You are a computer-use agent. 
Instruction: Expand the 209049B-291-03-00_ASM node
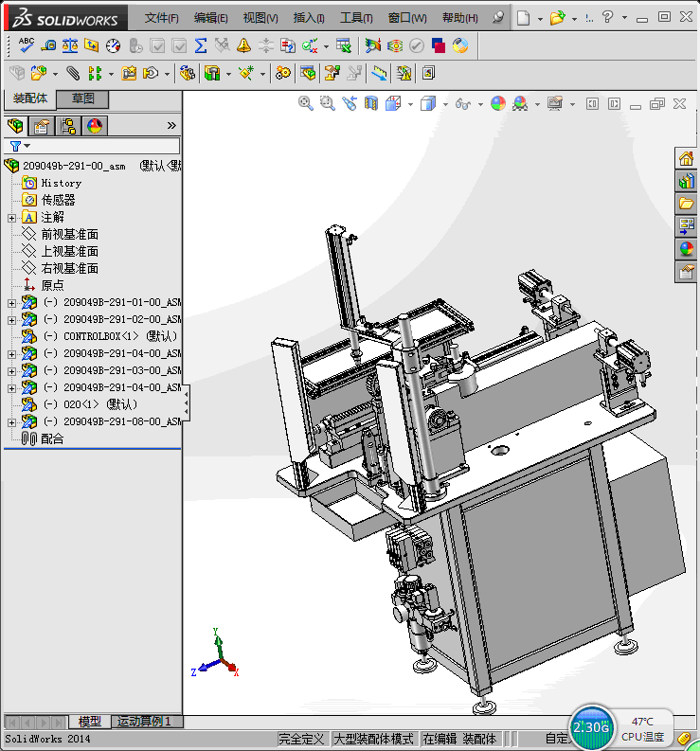[12, 371]
